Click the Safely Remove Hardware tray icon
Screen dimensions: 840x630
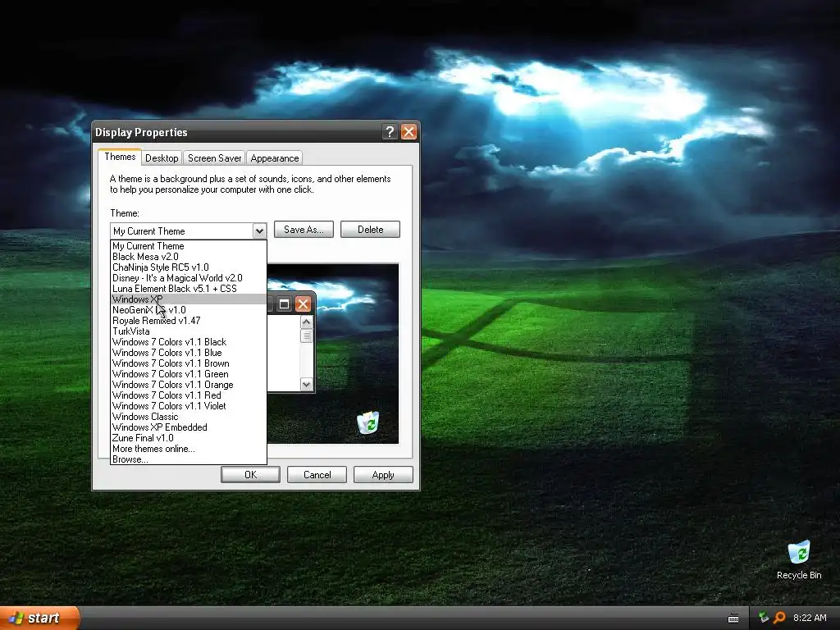pos(764,618)
